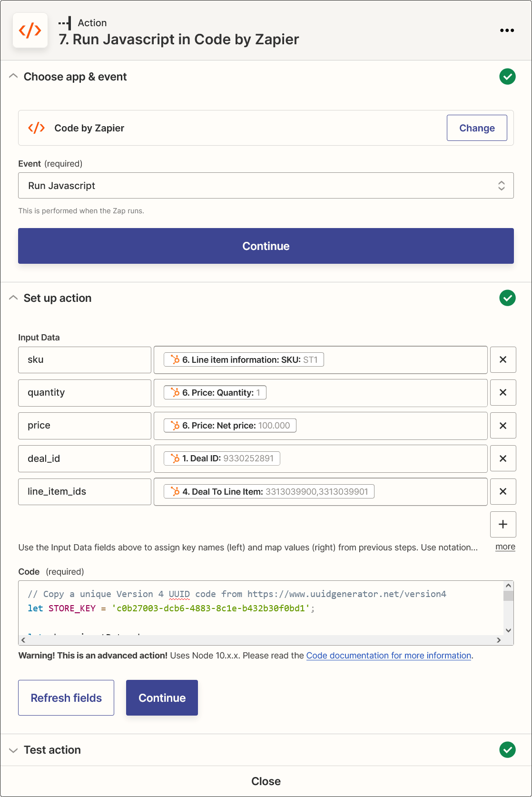Open the three-dot step options menu

pos(507,30)
